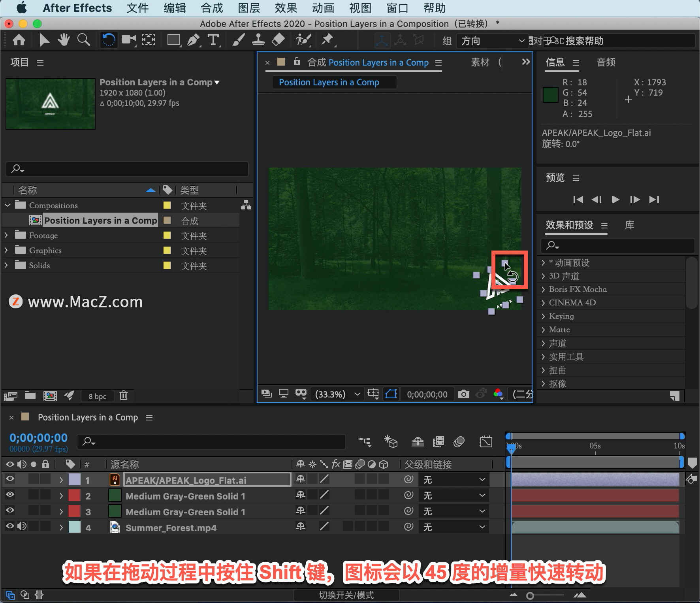Select the Rectangle shape tool
Screen dimensions: 700x603
click(174, 40)
